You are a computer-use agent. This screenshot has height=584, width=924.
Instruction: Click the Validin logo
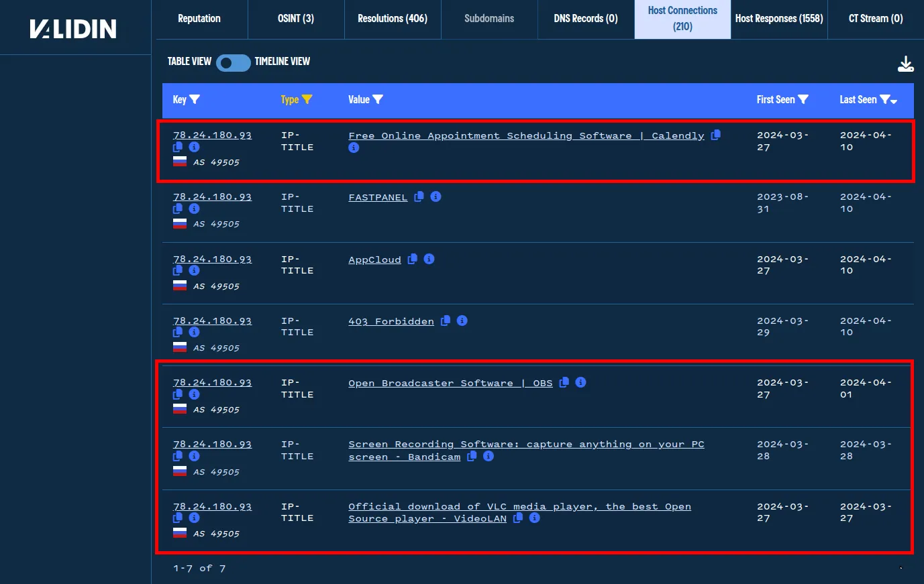(73, 29)
